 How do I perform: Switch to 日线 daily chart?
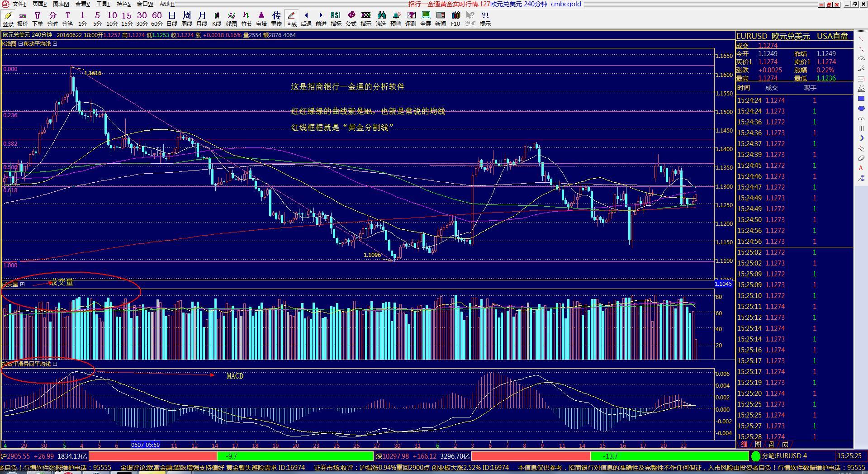coord(172,19)
